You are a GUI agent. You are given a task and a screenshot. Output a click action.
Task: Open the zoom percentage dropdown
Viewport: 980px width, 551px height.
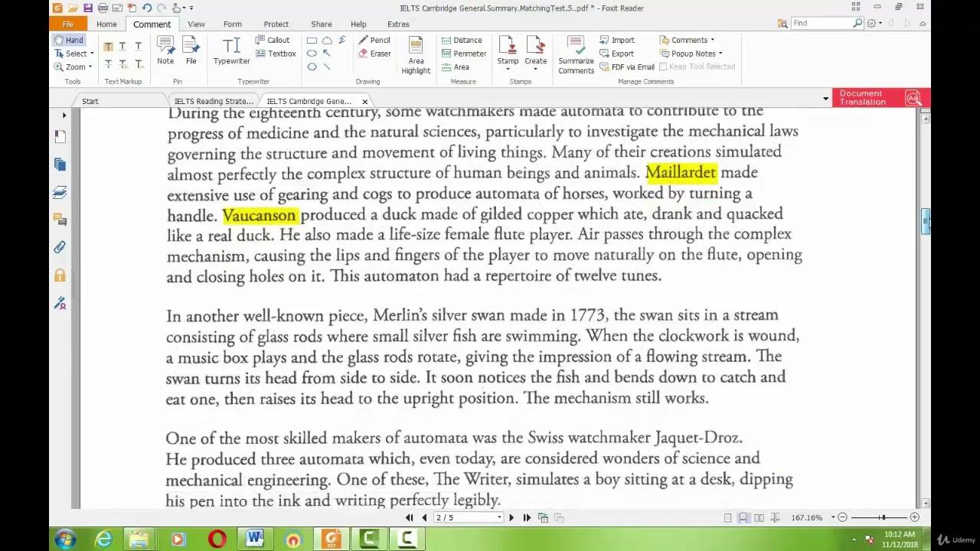[832, 517]
